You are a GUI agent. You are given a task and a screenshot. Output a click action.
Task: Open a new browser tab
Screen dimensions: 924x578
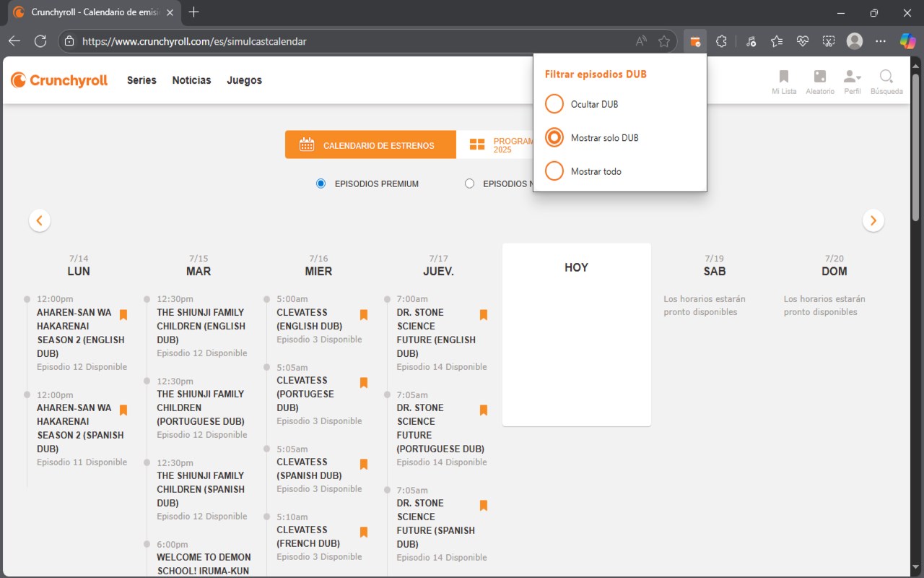193,12
